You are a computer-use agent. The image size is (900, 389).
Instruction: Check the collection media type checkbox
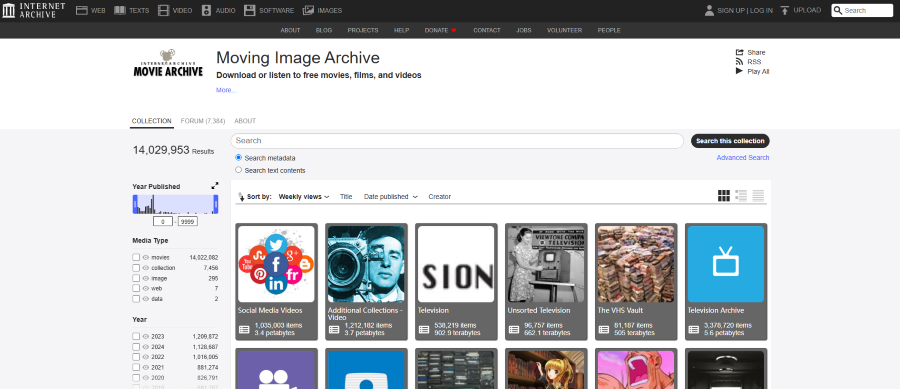pyautogui.click(x=136, y=268)
